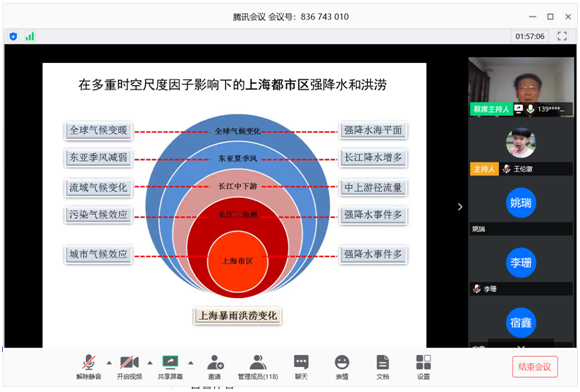Turn on camera via 开启视频
This screenshot has height=392, width=580.
tap(129, 366)
